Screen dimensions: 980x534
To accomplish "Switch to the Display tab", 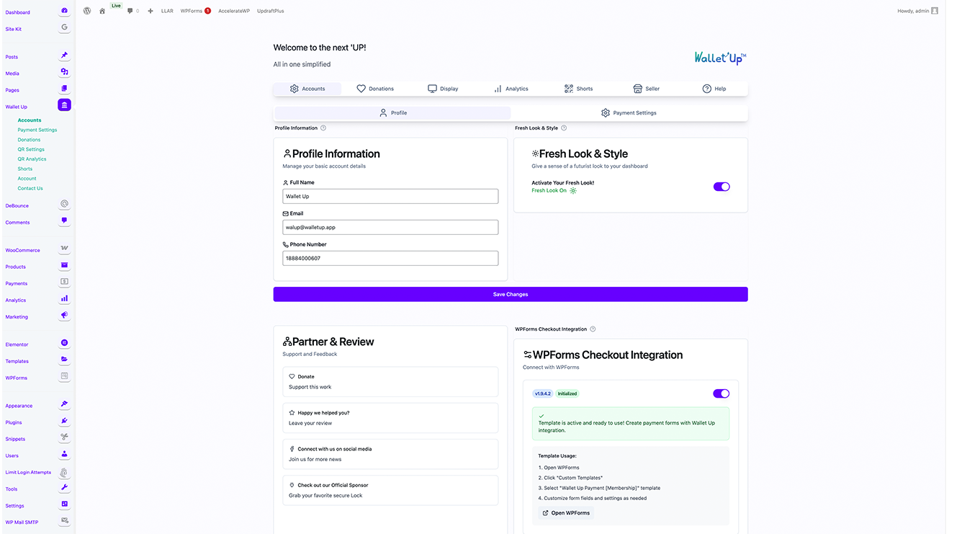I will (443, 89).
